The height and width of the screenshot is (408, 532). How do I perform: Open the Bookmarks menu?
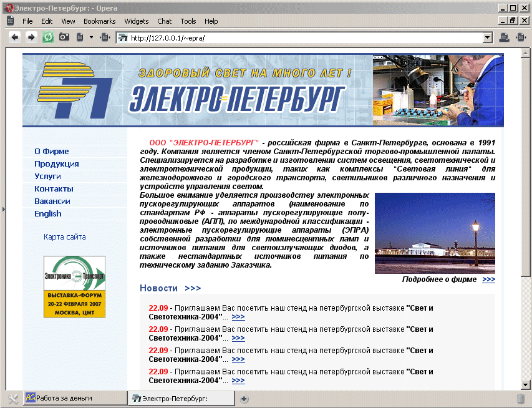point(99,21)
